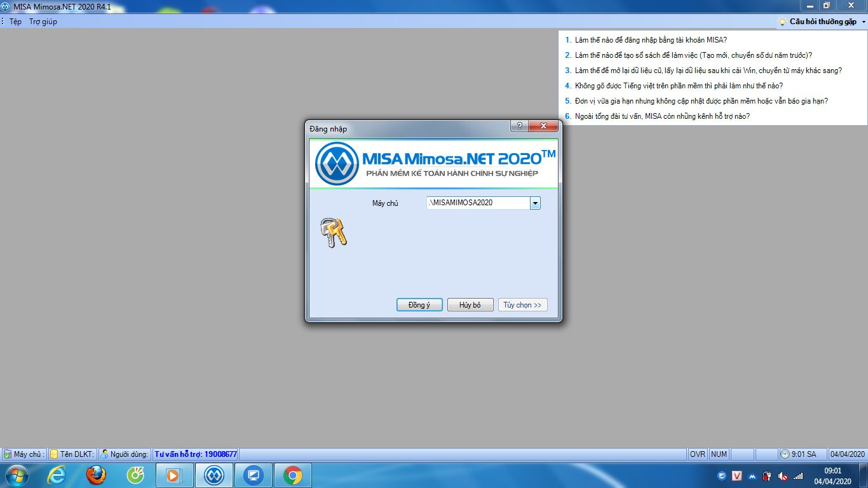This screenshot has width=868, height=488.
Task: Expand options with Tùy chọn >> button
Action: pyautogui.click(x=522, y=305)
